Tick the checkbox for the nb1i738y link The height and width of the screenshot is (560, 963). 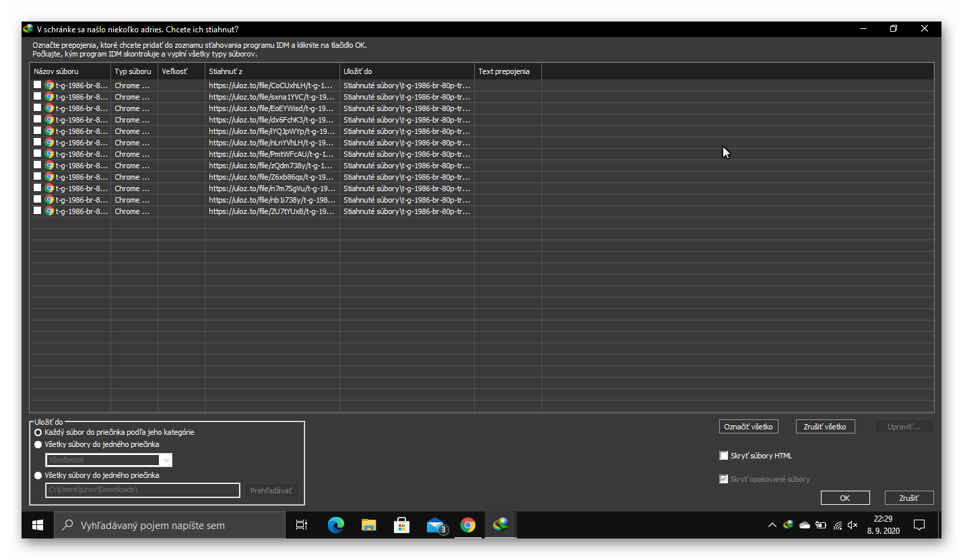38,199
